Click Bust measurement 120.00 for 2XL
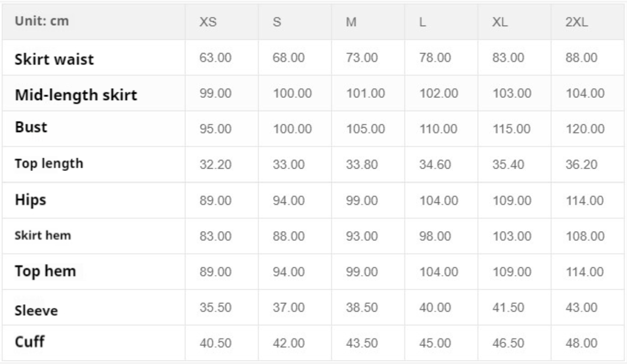627x364 pixels. [x=585, y=129]
